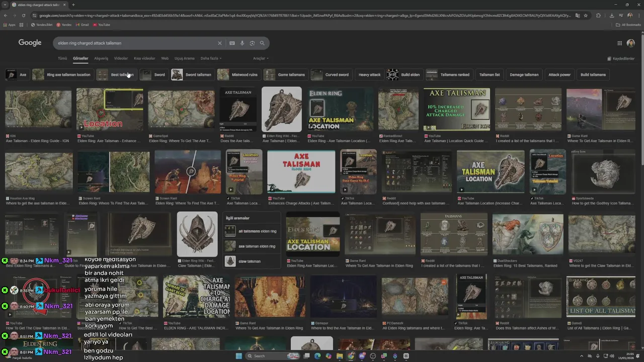Open the on-screen keyboard input tool icon
This screenshot has height=362, width=644.
coord(232,43)
